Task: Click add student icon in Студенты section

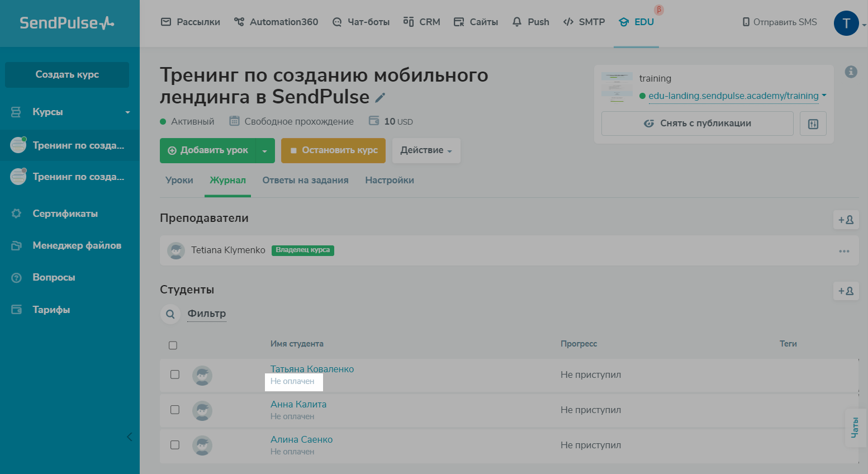Action: (846, 291)
